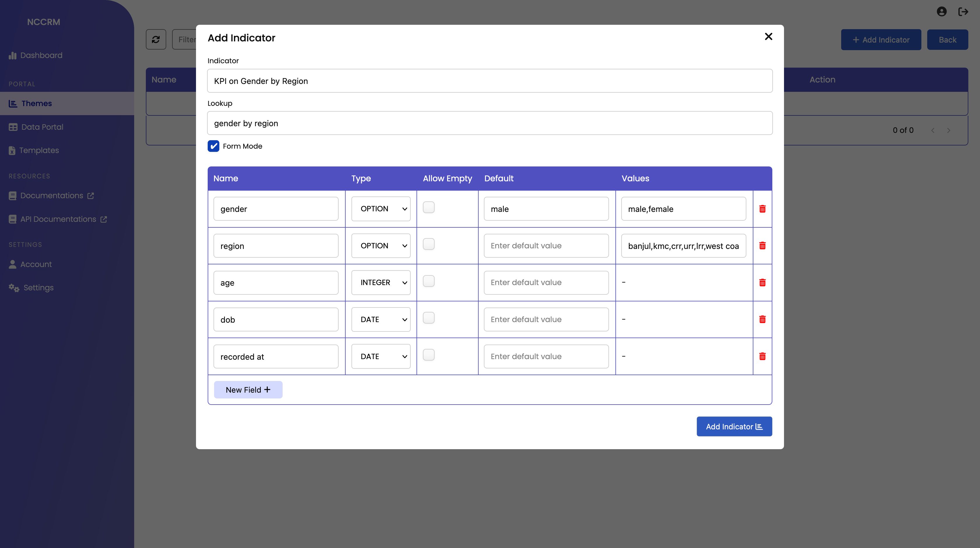Image resolution: width=980 pixels, height=548 pixels.
Task: Click the gender name input
Action: click(276, 209)
